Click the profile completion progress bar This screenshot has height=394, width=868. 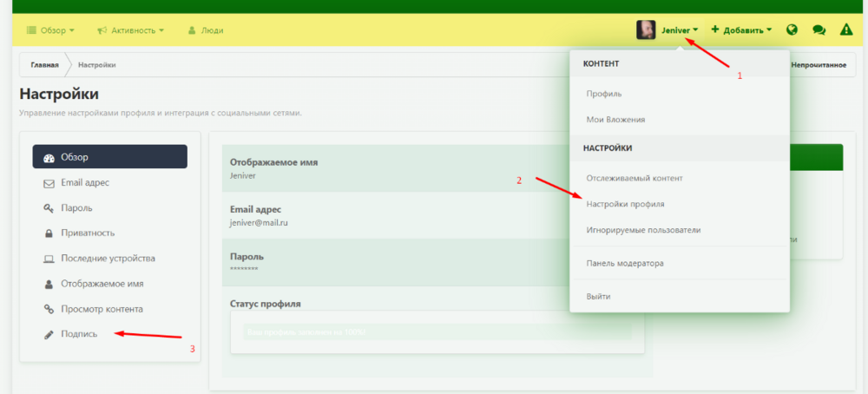(x=437, y=332)
